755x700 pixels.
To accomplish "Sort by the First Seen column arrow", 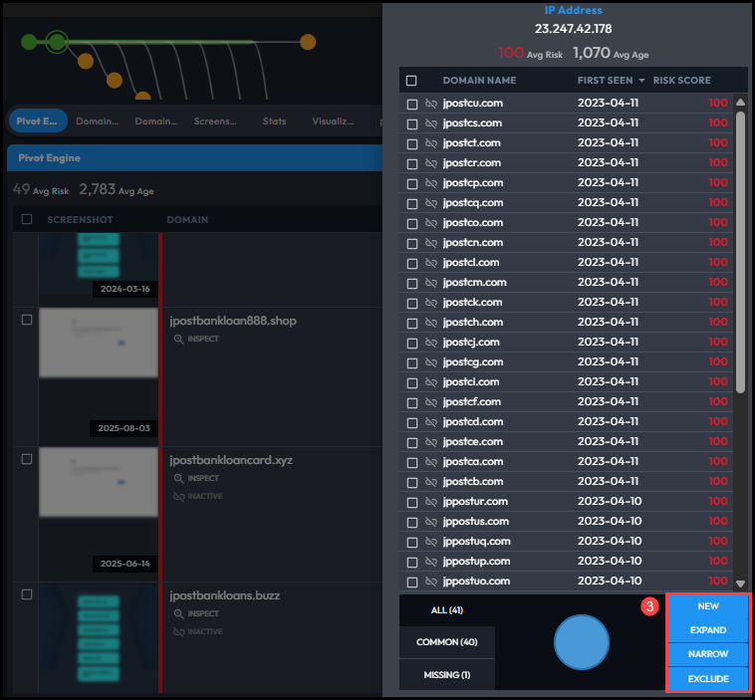I will (641, 80).
